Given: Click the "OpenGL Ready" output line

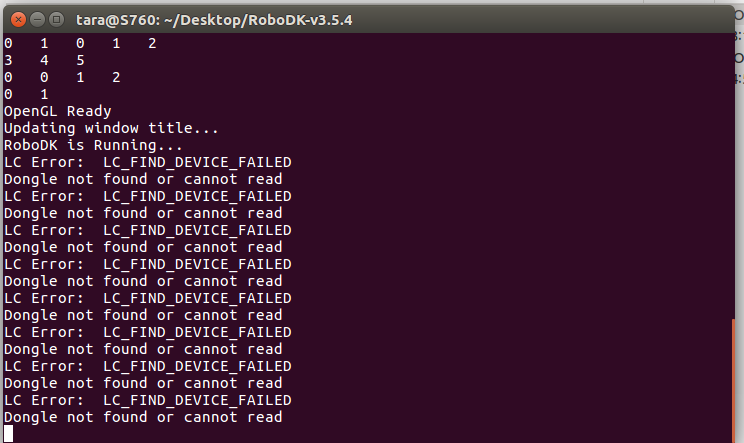Looking at the screenshot, I should (58, 111).
